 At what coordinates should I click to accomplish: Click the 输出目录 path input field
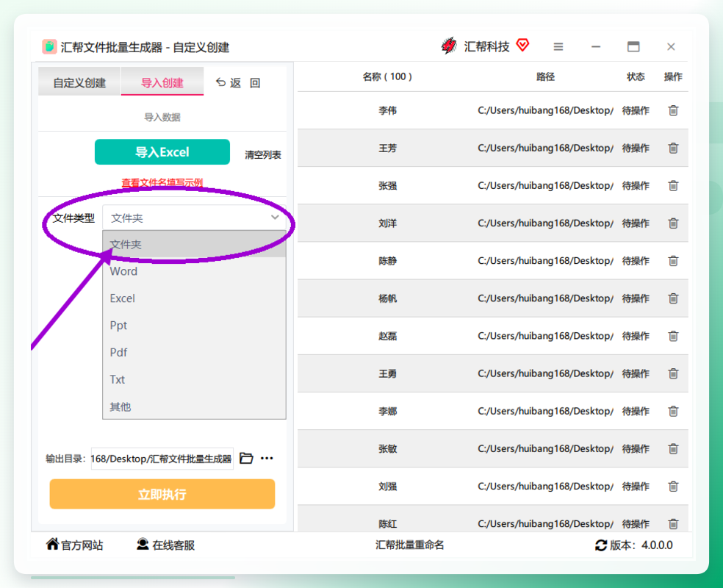162,459
